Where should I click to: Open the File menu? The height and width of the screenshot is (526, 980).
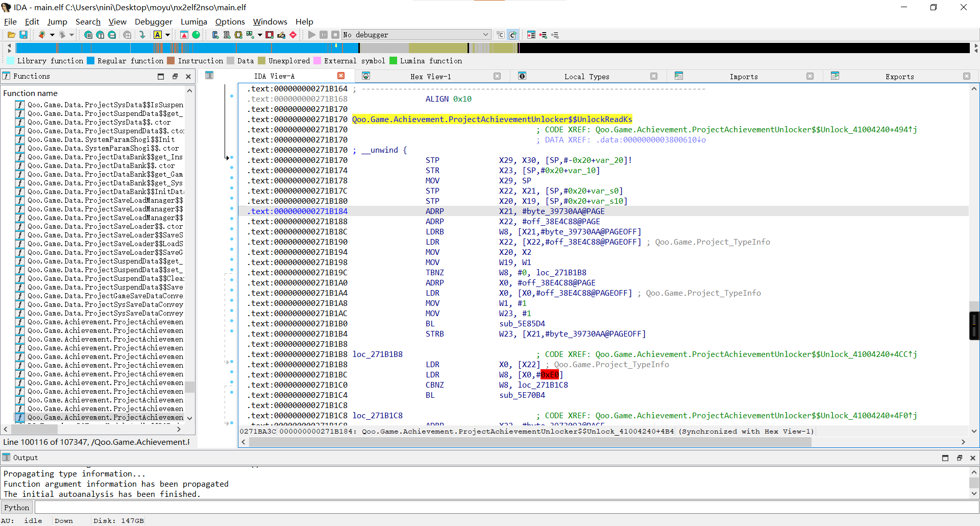pyautogui.click(x=10, y=21)
